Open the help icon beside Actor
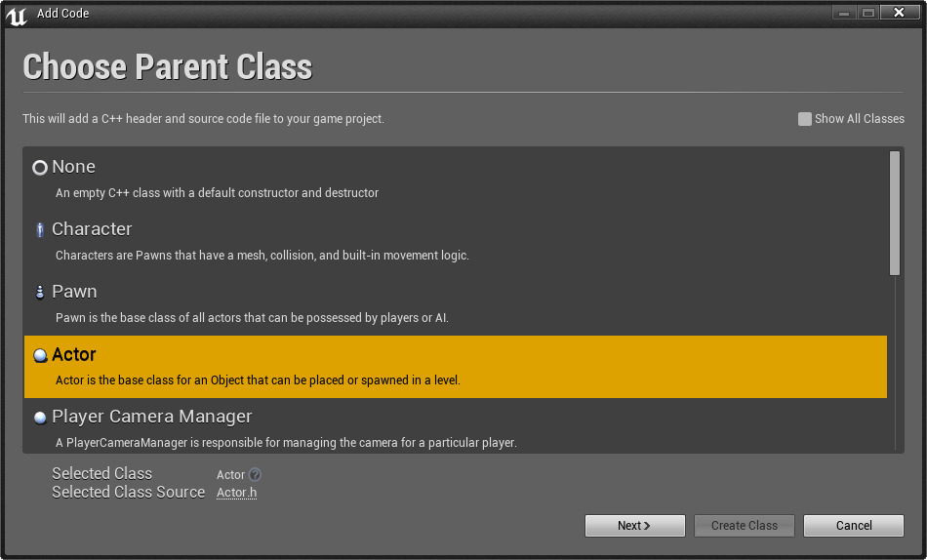Image resolution: width=927 pixels, height=560 pixels. coord(256,475)
